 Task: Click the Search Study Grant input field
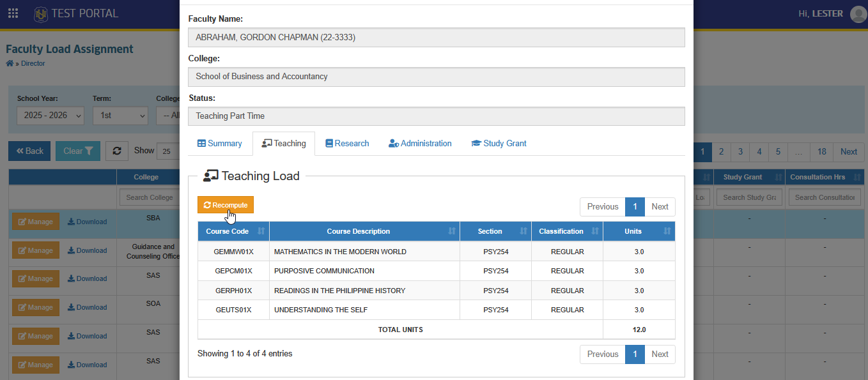tap(749, 197)
